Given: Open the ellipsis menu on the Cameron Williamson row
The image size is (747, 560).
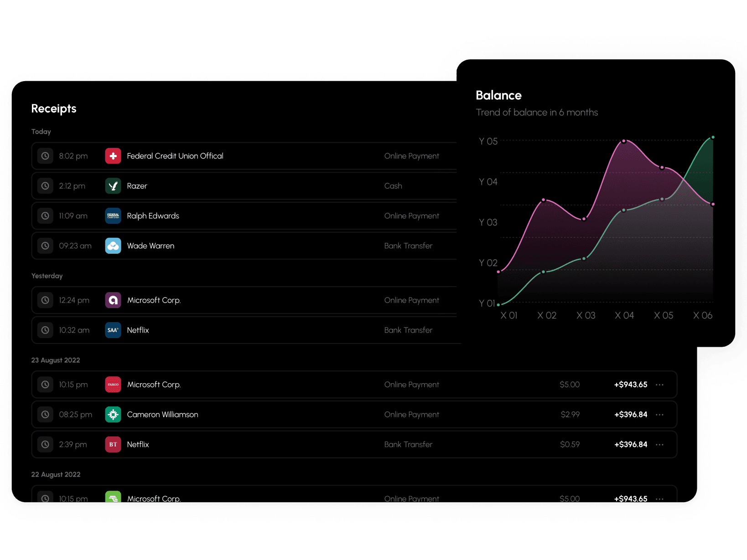Looking at the screenshot, I should click(659, 414).
